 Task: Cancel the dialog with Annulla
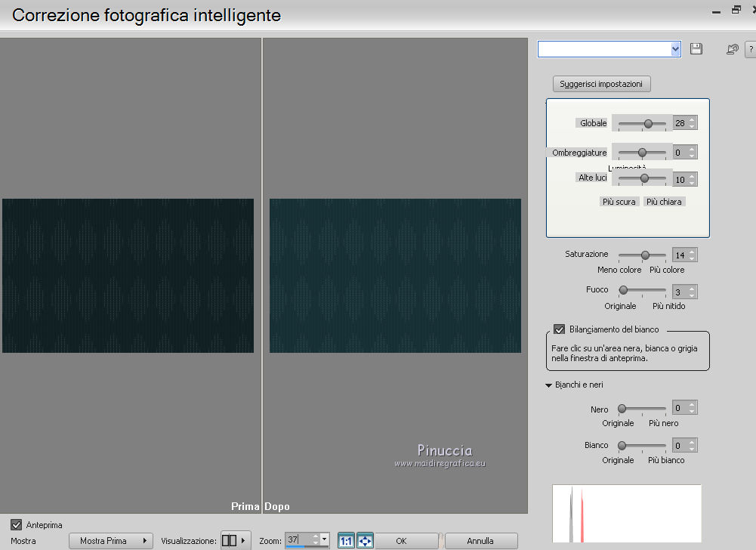point(480,541)
